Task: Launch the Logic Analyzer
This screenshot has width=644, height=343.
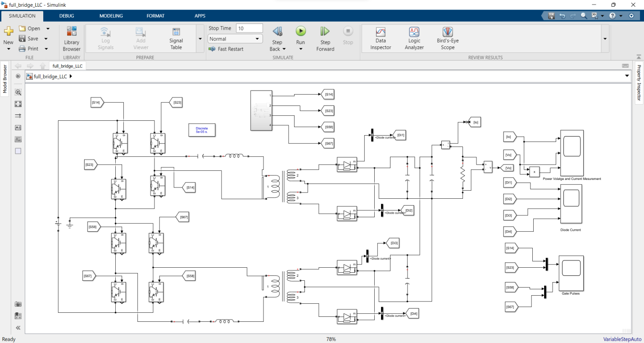Action: tap(414, 38)
